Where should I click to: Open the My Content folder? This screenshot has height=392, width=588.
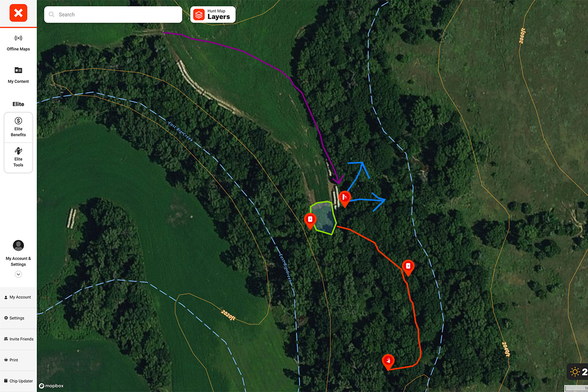click(x=18, y=75)
